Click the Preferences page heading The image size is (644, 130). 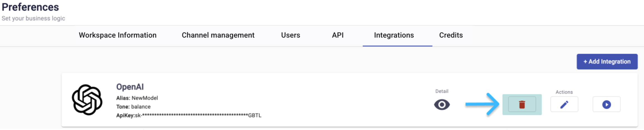[30, 7]
